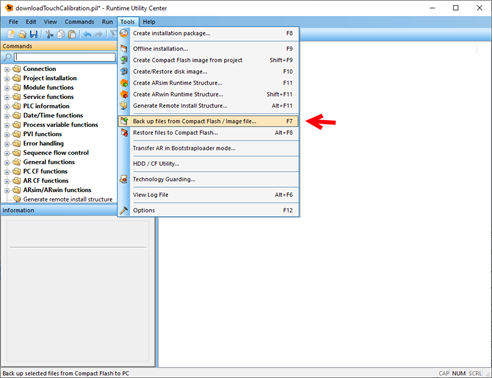Expand the PLC information tree node
Image resolution: width=492 pixels, height=378 pixels.
click(7, 107)
